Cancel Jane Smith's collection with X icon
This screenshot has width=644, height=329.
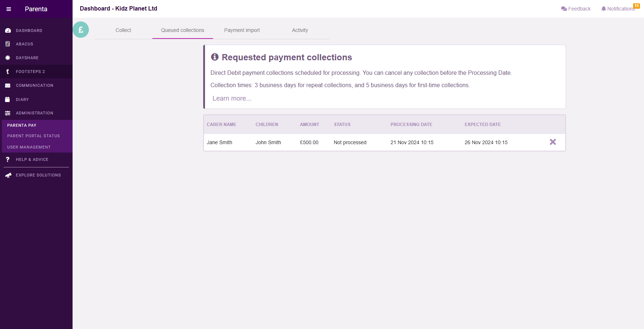click(x=553, y=142)
